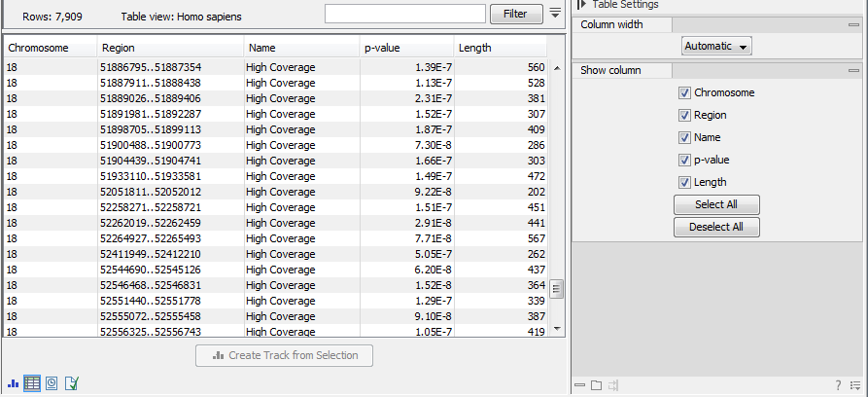Click the expand all groups square icon
The width and height of the screenshot is (868, 397).
pos(596,385)
